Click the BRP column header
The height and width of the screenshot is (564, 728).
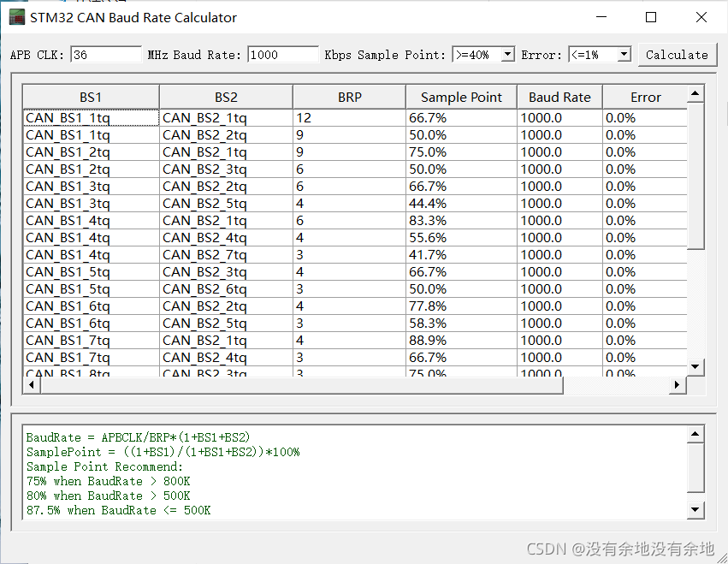click(349, 97)
